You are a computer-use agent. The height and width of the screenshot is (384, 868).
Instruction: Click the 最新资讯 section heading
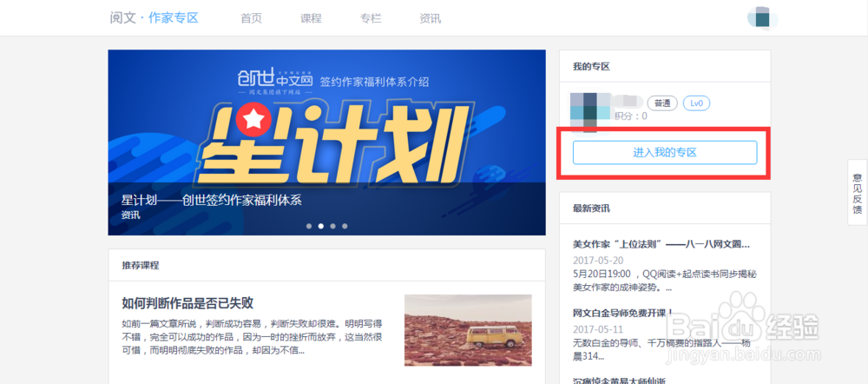(x=591, y=209)
